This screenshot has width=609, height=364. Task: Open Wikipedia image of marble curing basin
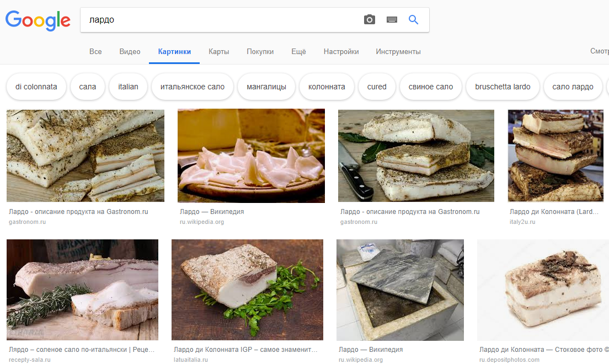[400, 290]
